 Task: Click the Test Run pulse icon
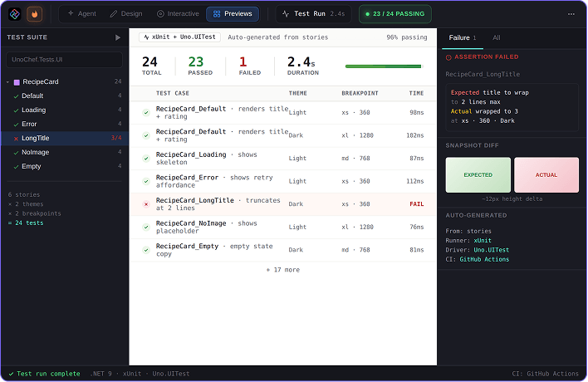click(286, 14)
